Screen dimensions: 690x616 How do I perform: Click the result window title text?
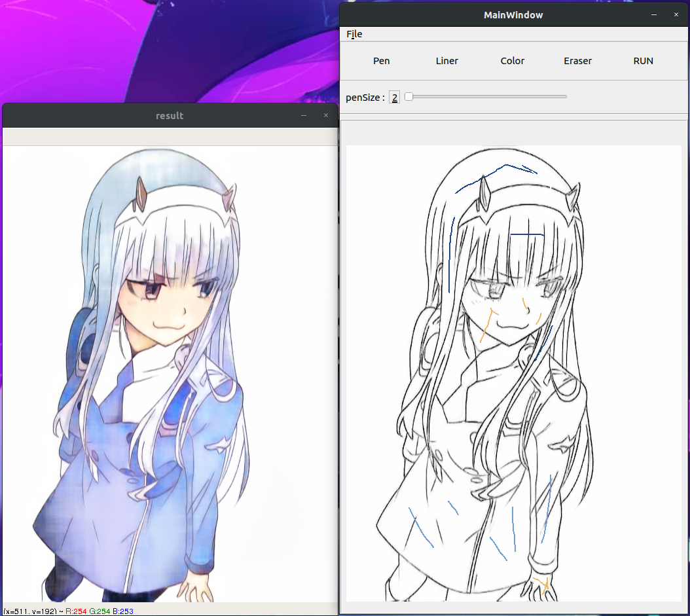(170, 116)
